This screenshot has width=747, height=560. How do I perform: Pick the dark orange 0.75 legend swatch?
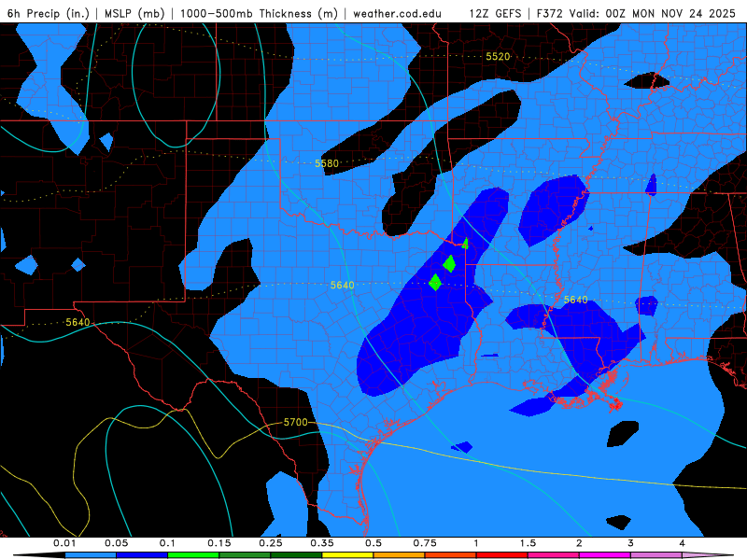pyautogui.click(x=451, y=555)
